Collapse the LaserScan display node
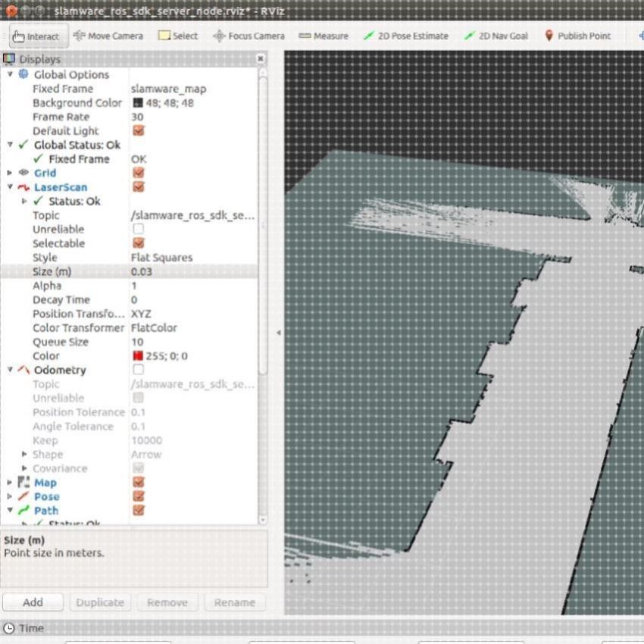 [10, 187]
